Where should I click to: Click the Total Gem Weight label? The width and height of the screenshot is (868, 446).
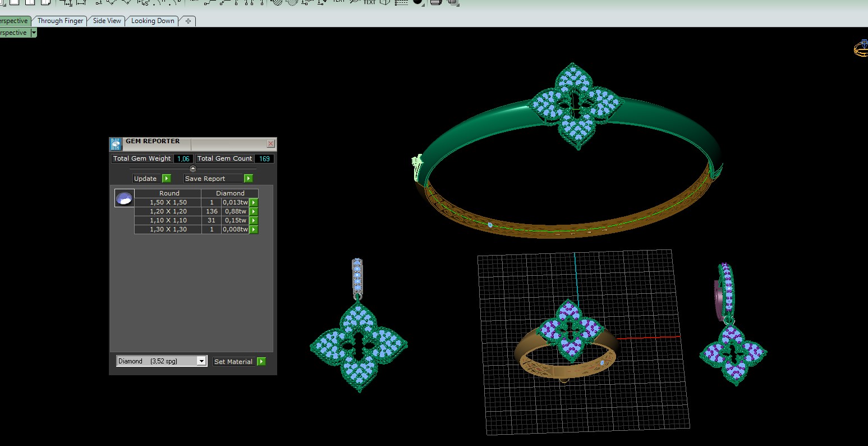(142, 158)
